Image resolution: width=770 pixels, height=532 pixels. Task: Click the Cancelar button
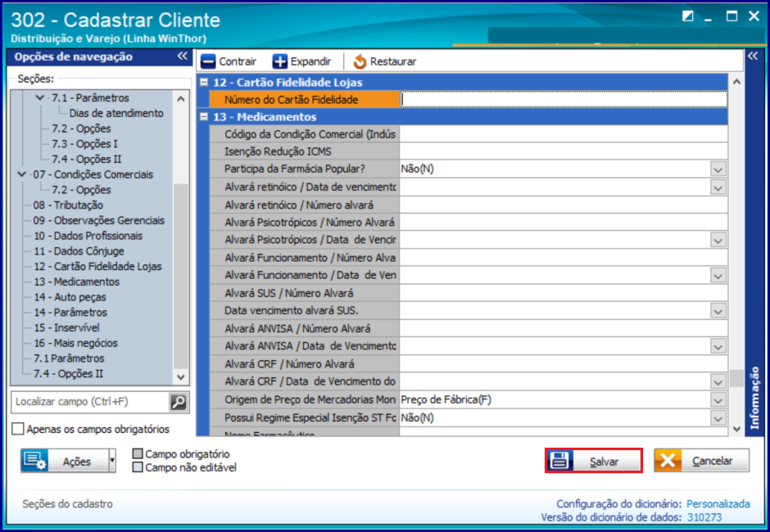click(701, 461)
